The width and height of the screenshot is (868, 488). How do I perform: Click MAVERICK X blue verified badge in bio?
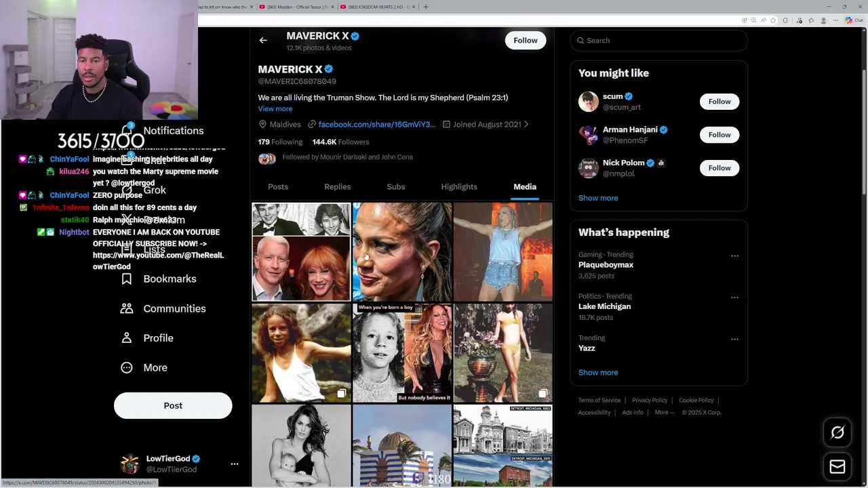[x=329, y=69]
